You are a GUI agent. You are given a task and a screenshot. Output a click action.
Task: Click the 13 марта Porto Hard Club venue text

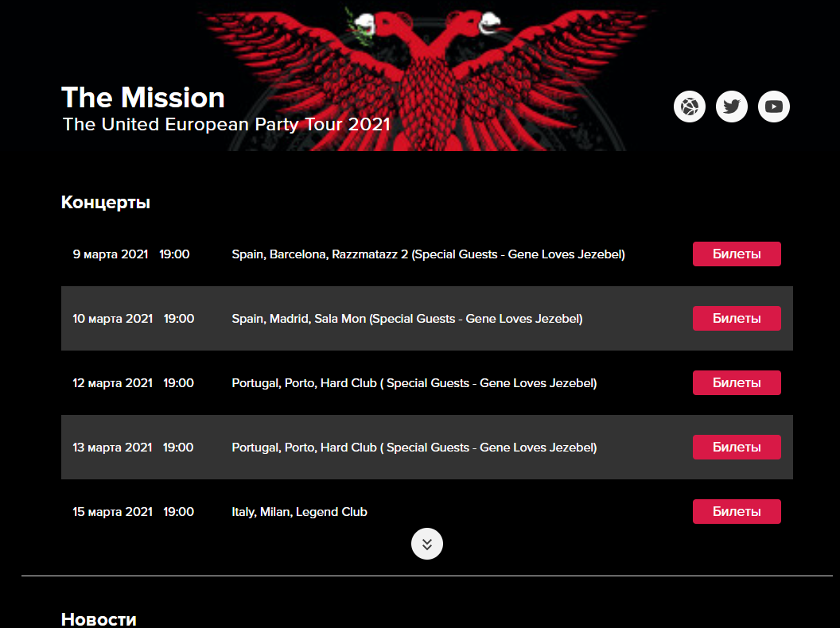click(414, 447)
